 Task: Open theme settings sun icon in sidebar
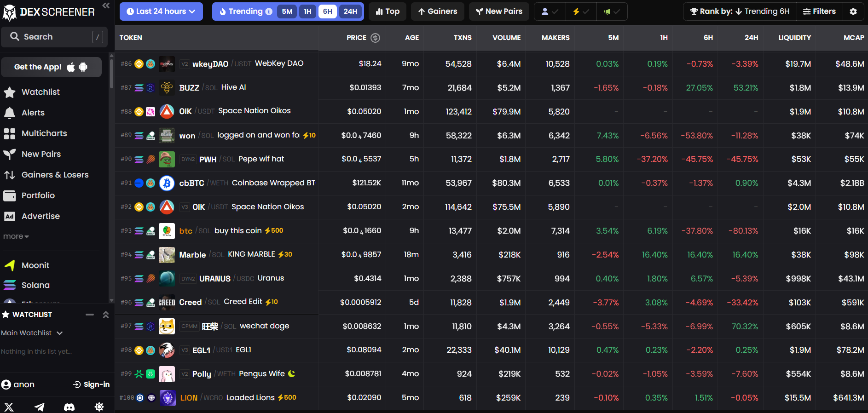tap(99, 407)
